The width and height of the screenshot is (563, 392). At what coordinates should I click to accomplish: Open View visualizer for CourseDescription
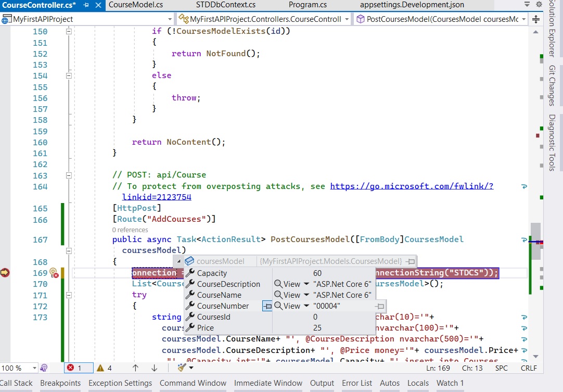point(288,284)
